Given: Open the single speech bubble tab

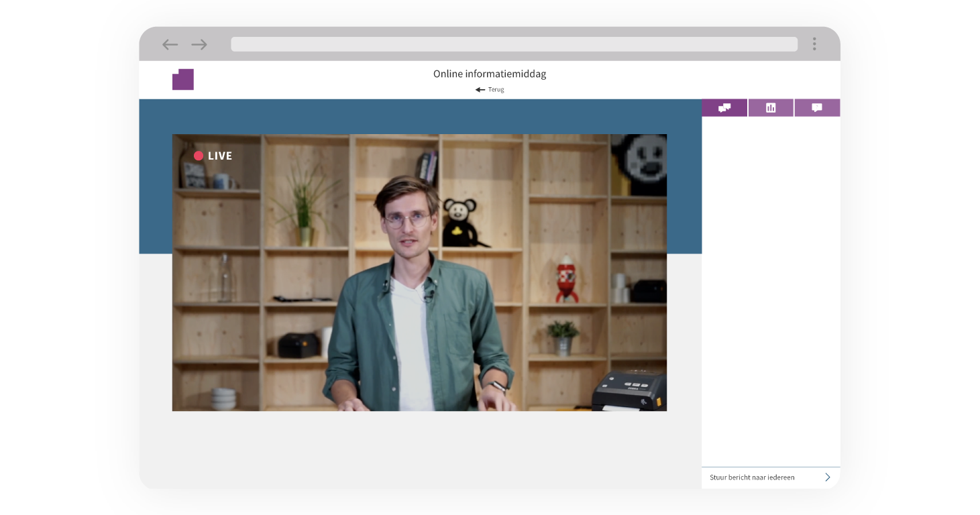Looking at the screenshot, I should [817, 108].
